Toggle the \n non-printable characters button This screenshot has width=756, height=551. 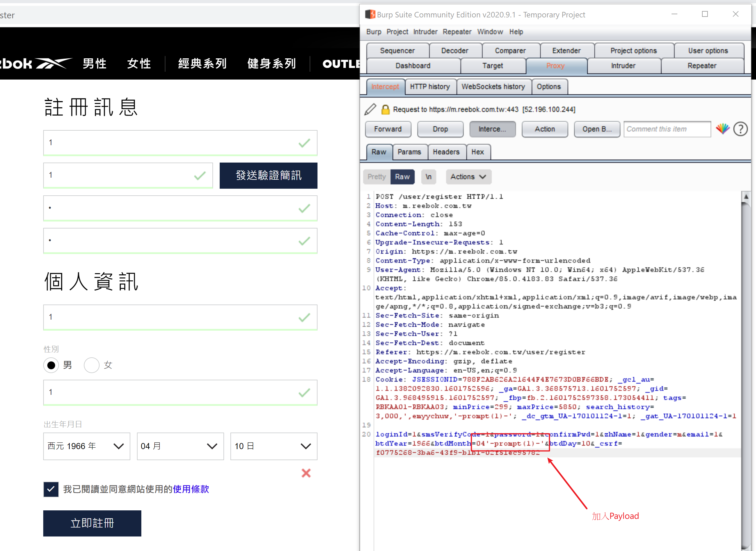click(x=428, y=177)
